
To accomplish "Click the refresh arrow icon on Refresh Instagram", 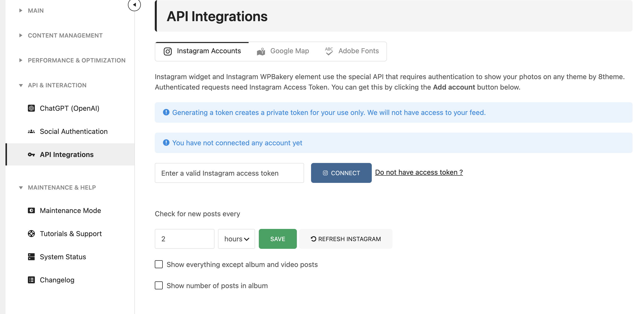I will [314, 239].
